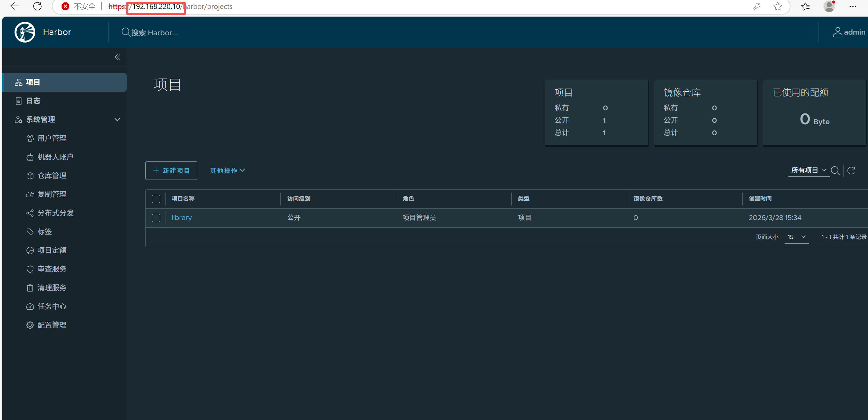This screenshot has height=420, width=868.
Task: Open project search magnifier icon in toolbar
Action: [835, 171]
